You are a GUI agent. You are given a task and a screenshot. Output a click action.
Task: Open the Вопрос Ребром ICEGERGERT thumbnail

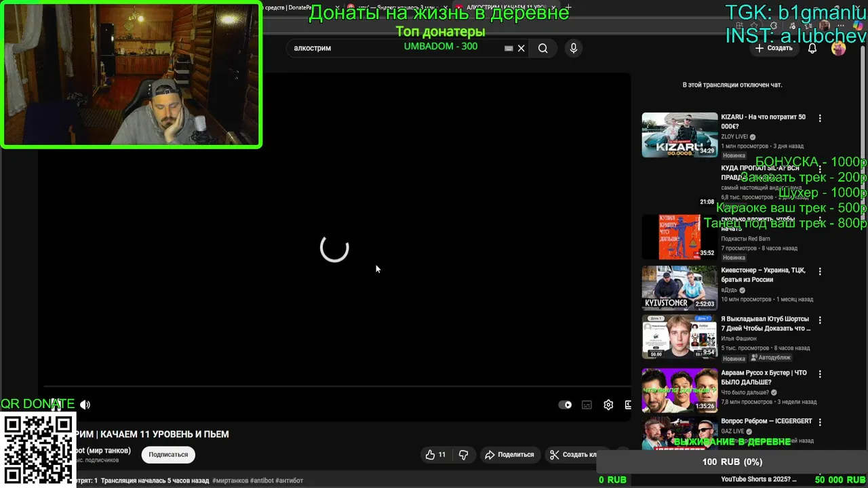click(x=679, y=434)
